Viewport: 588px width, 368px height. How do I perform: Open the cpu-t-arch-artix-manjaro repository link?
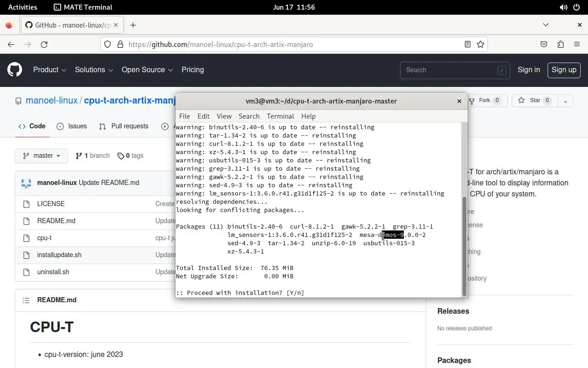[x=130, y=101]
